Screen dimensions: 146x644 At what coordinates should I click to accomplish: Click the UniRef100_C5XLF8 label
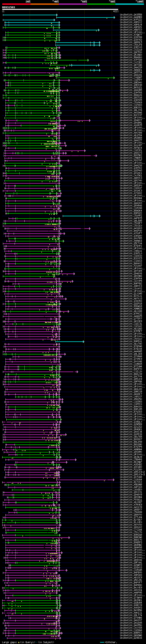point(131,45)
